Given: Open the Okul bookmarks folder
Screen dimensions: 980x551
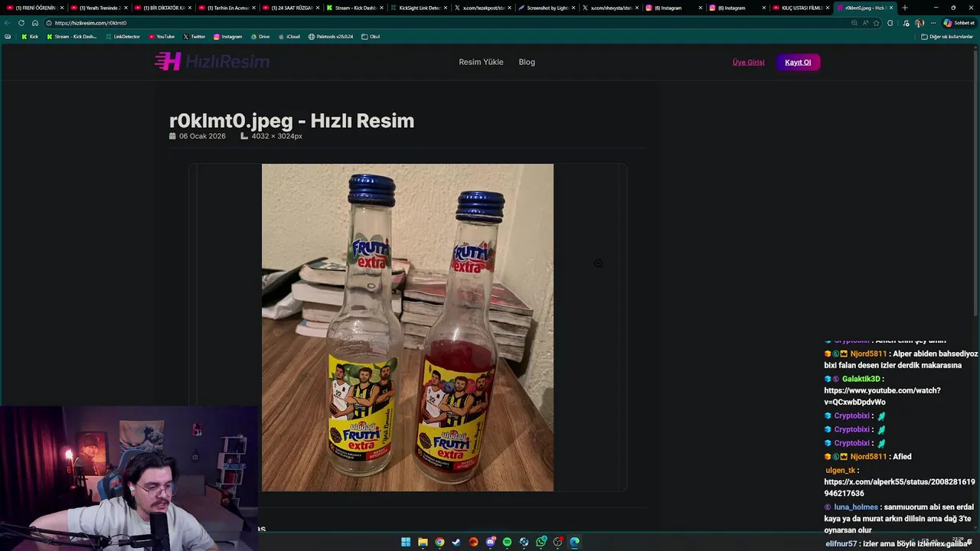Looking at the screenshot, I should point(371,37).
